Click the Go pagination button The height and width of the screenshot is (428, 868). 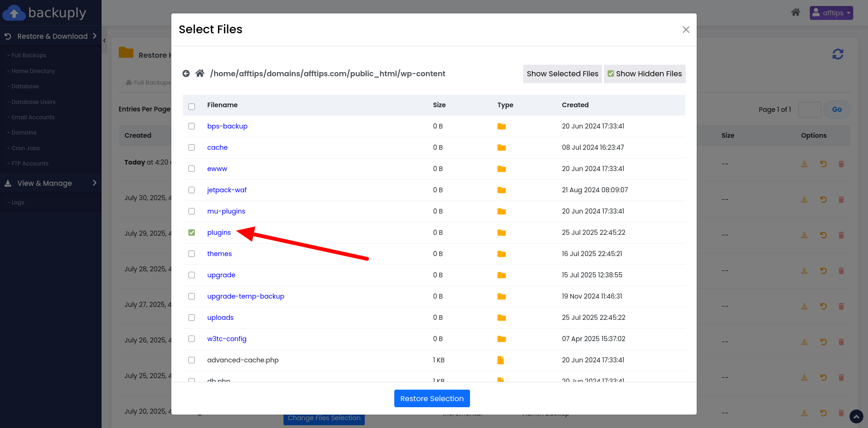pos(837,110)
